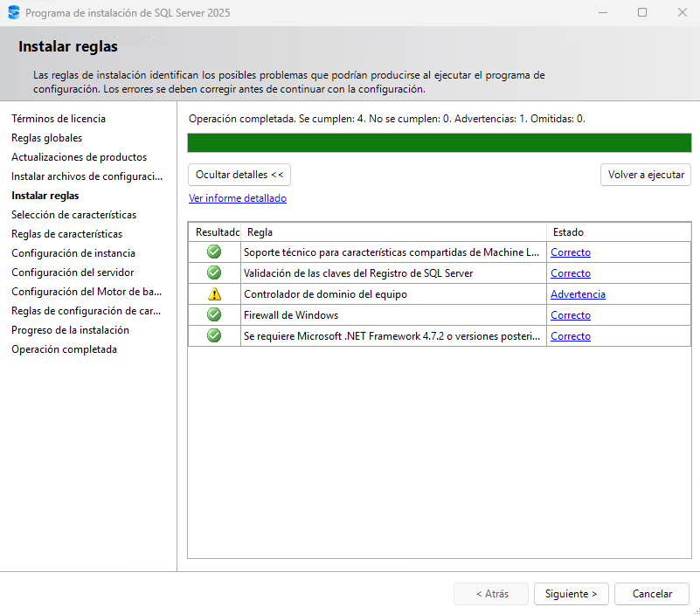This screenshot has height=614, width=700.
Task: Select Instalar archivos de configuración step
Action: point(87,176)
